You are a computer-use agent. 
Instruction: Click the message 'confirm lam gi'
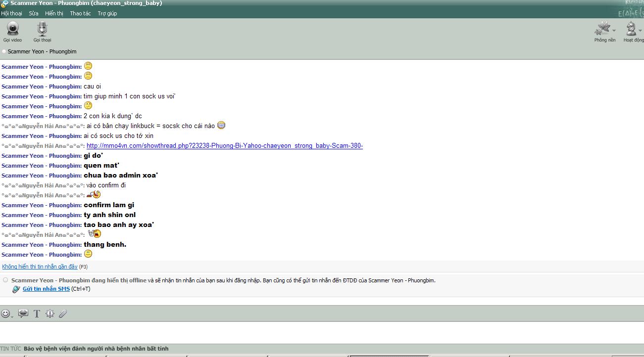[109, 205]
